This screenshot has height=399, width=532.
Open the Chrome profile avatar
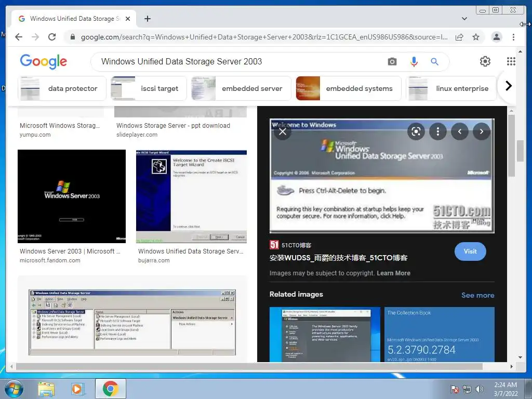(497, 37)
